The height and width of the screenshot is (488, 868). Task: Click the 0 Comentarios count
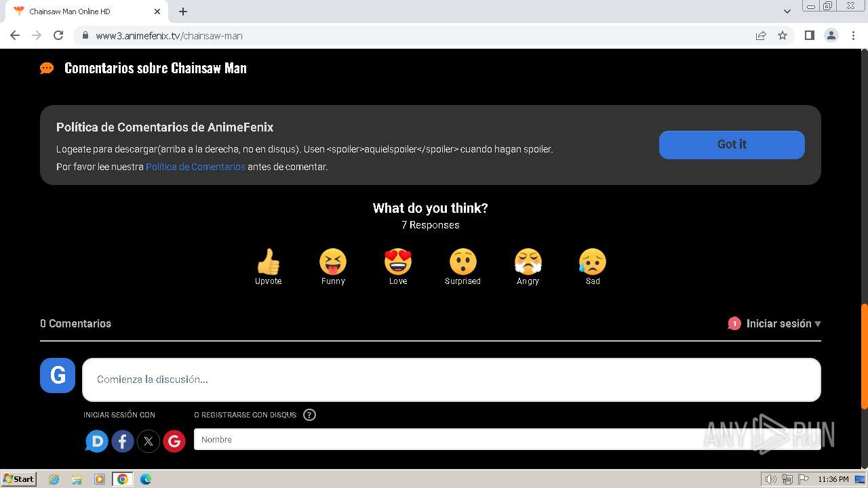[75, 324]
